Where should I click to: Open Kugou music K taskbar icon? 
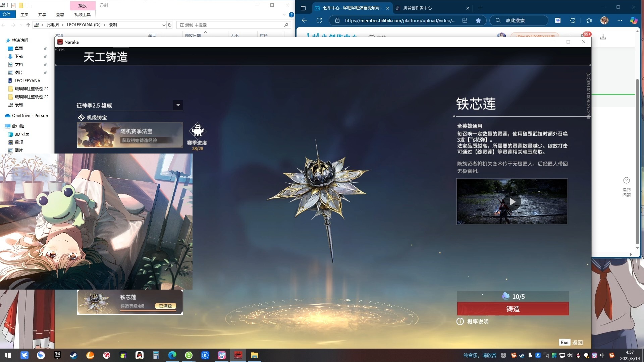(205, 355)
